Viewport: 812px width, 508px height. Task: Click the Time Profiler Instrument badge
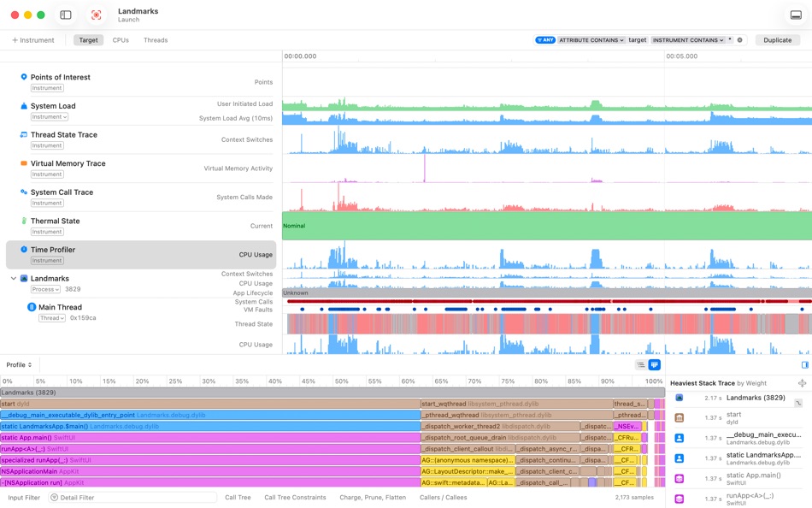point(47,261)
